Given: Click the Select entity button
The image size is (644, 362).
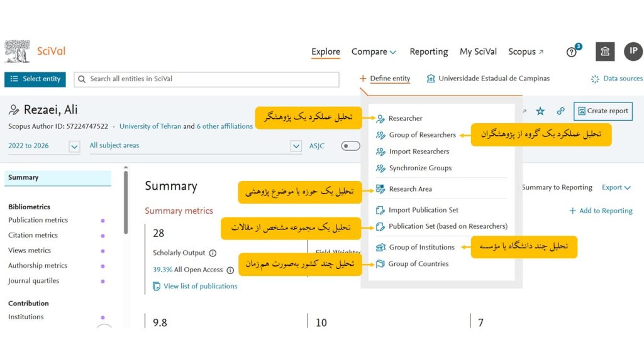Looking at the screenshot, I should tap(35, 79).
